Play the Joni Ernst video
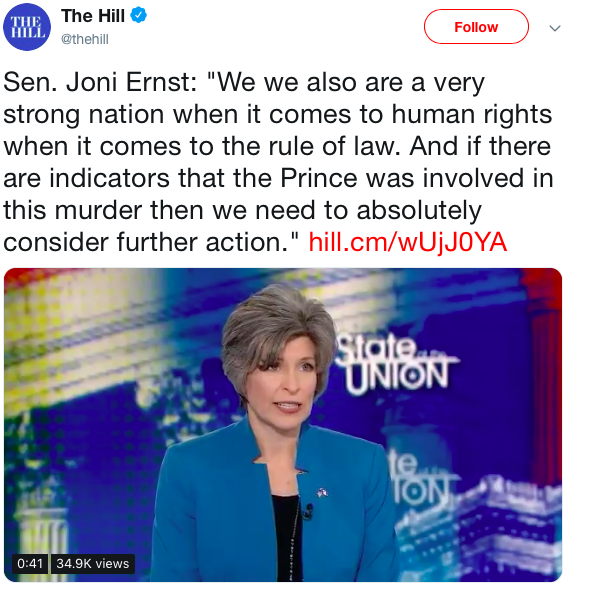 (x=283, y=425)
